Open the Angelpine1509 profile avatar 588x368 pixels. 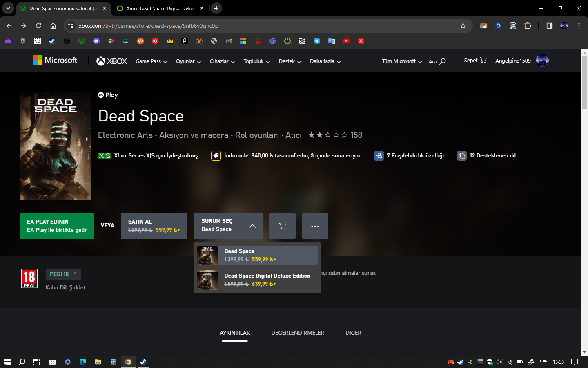click(x=542, y=61)
